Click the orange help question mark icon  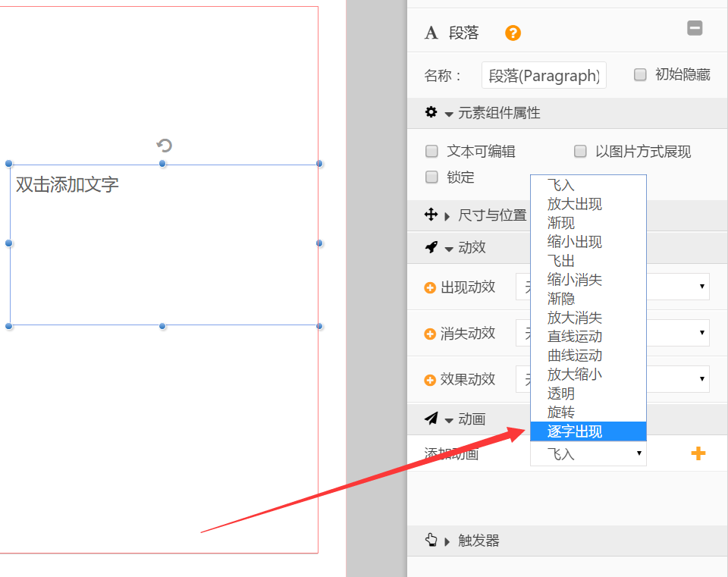pos(513,33)
